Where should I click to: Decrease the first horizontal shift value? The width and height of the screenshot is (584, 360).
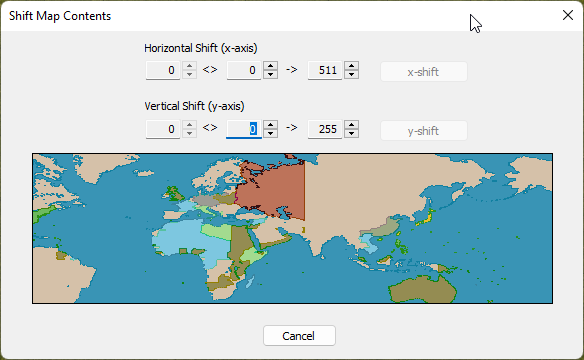point(190,74)
